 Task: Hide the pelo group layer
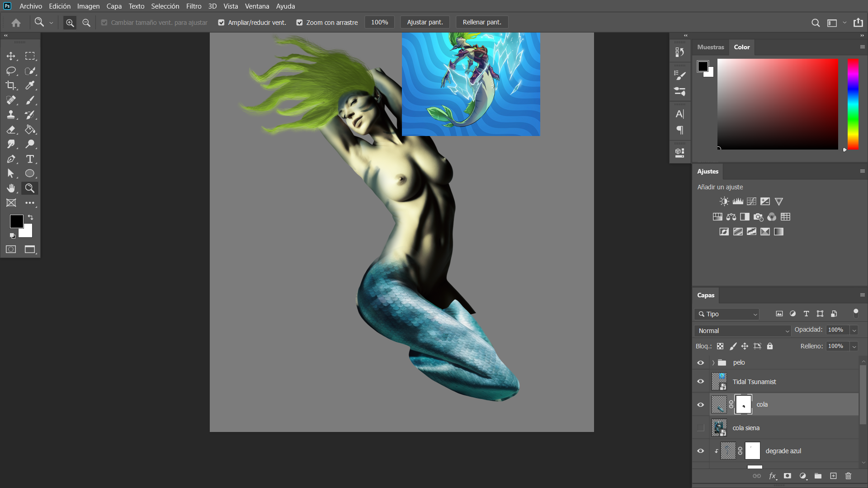[x=701, y=363]
